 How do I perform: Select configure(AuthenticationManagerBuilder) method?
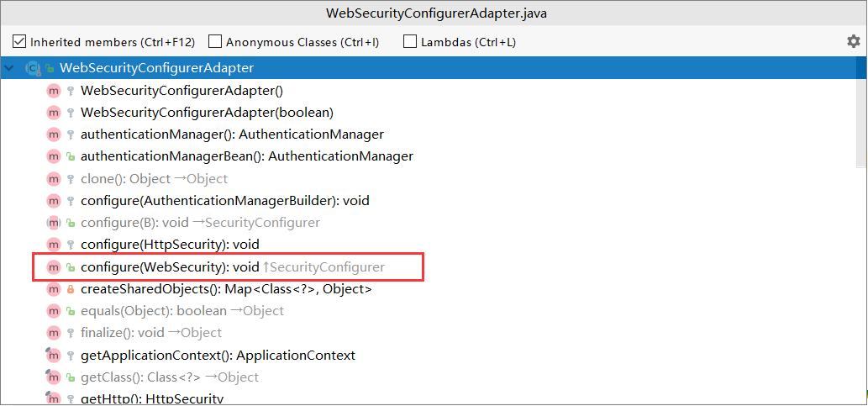[224, 201]
